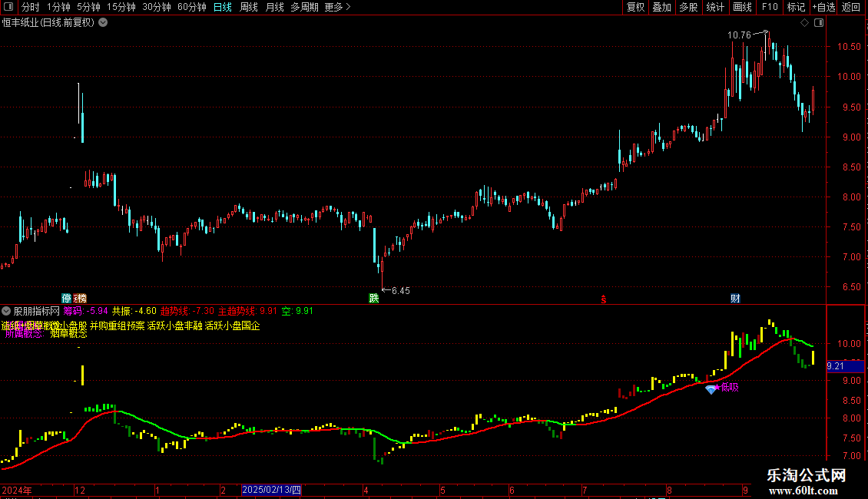The width and height of the screenshot is (868, 499).
Task: Switch to 月线 monthly chart
Action: tap(274, 7)
